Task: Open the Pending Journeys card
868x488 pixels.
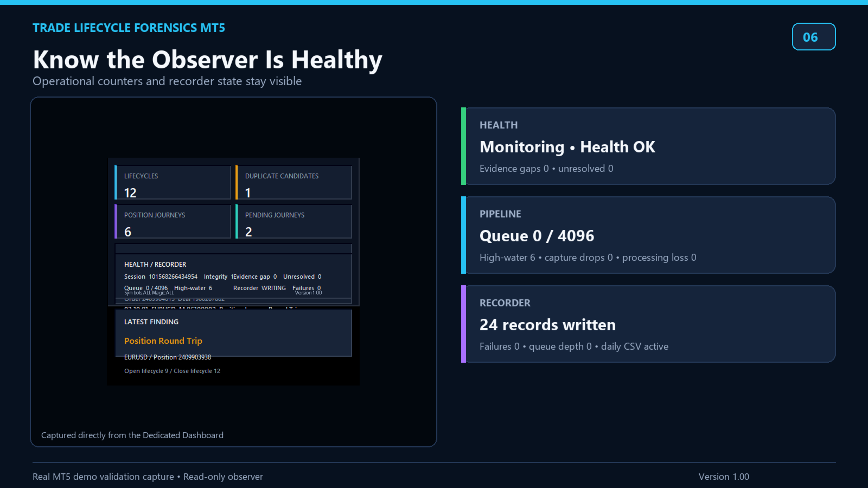Action: point(294,222)
